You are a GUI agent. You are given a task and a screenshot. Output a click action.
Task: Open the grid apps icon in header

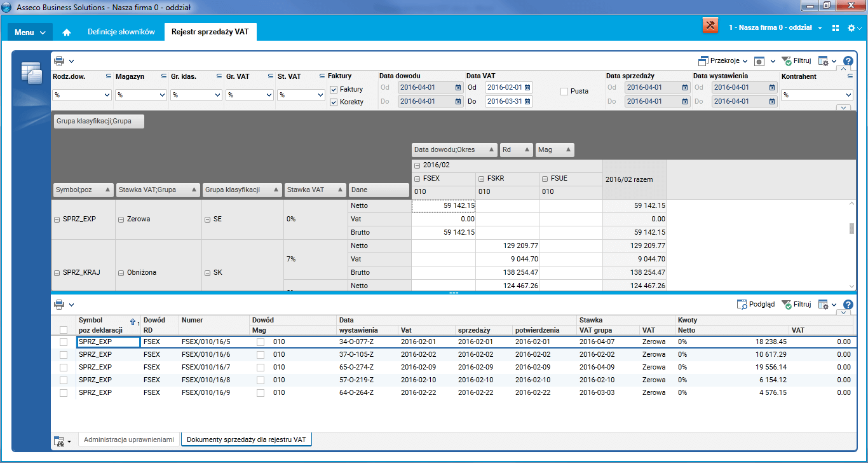click(836, 28)
